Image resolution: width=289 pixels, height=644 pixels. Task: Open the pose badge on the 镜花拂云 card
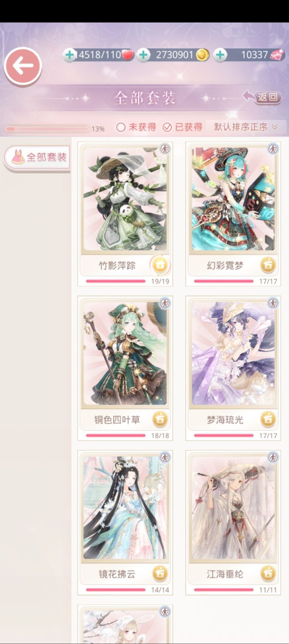tap(165, 457)
